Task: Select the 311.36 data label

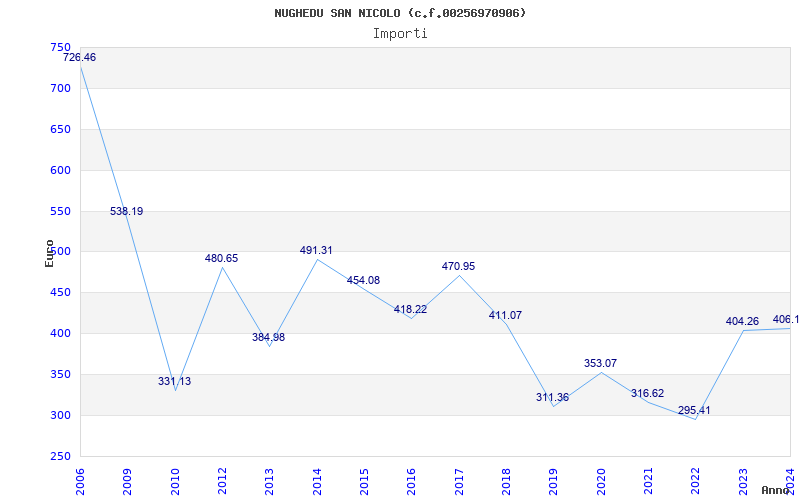Action: (552, 397)
